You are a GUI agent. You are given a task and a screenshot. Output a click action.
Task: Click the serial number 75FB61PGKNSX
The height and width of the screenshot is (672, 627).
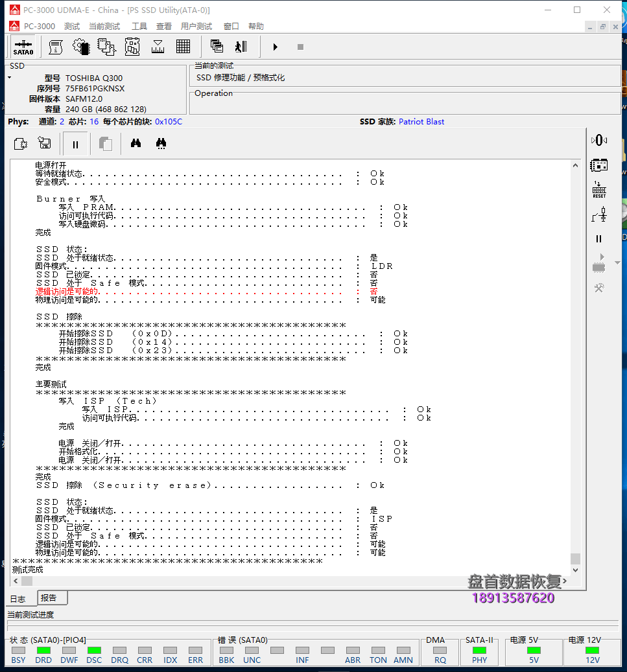[95, 88]
